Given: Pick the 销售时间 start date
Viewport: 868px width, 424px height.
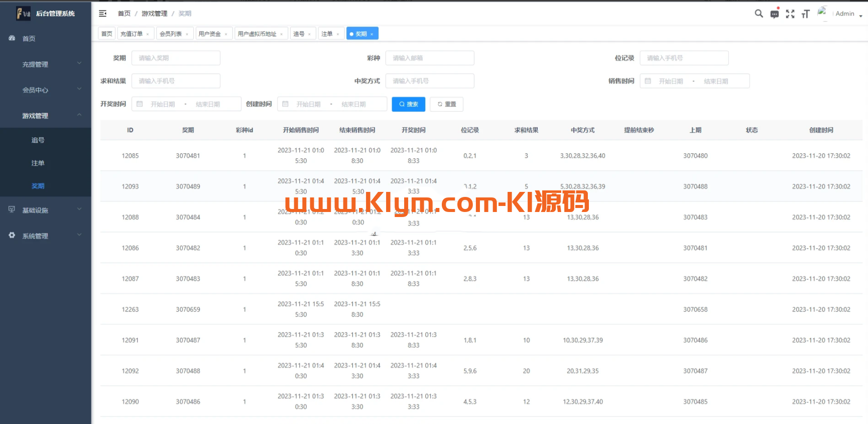Looking at the screenshot, I should [x=671, y=81].
